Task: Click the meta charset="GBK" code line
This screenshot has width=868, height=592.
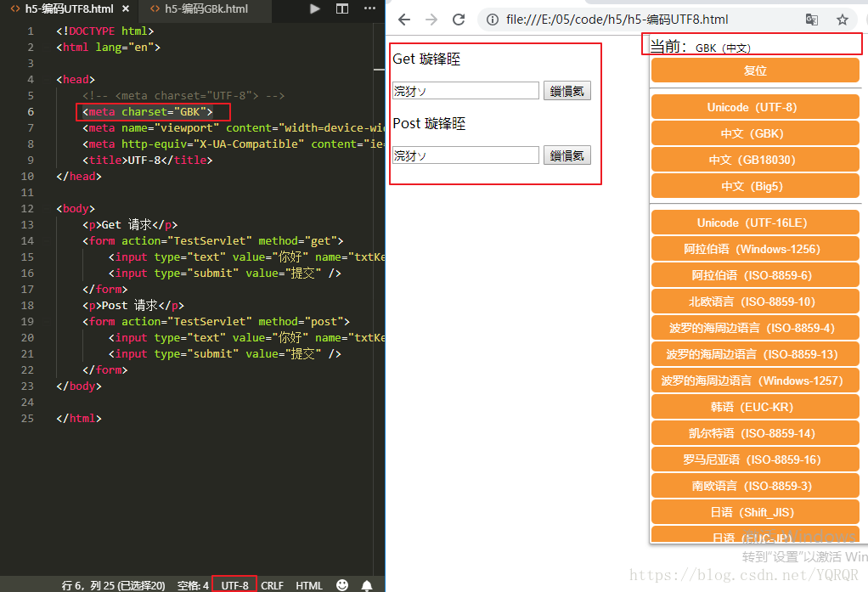Action: 147,112
